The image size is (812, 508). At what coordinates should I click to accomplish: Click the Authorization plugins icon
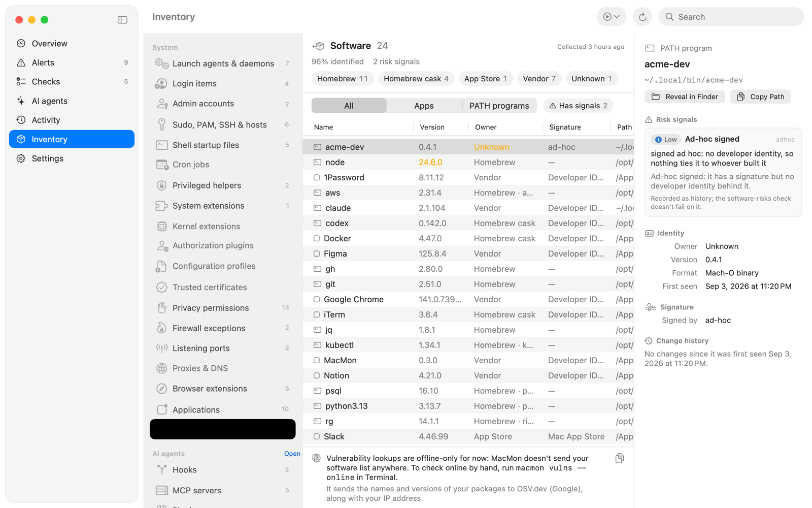point(162,246)
